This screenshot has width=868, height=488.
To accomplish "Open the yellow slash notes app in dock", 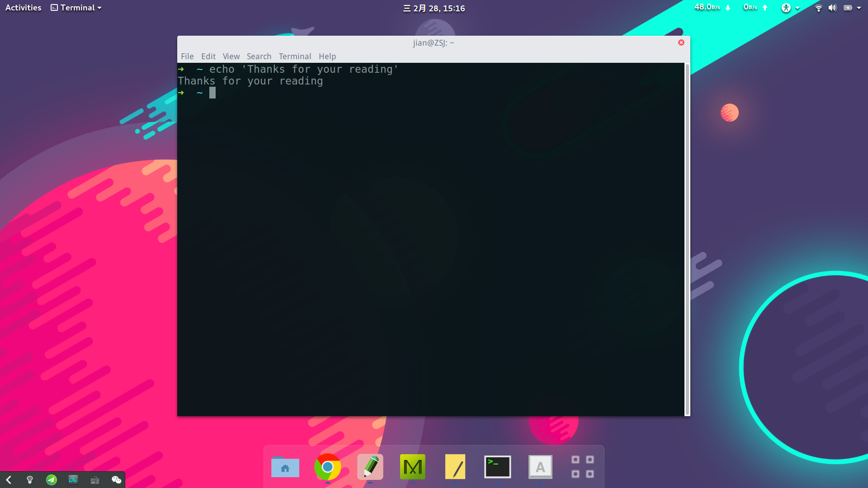I will coord(455,467).
